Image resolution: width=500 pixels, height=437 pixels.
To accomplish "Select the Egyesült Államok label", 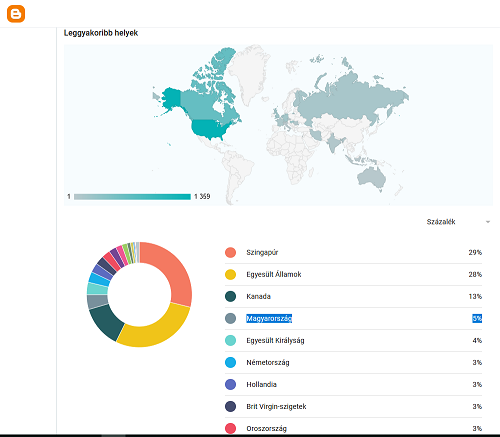I will (x=274, y=274).
